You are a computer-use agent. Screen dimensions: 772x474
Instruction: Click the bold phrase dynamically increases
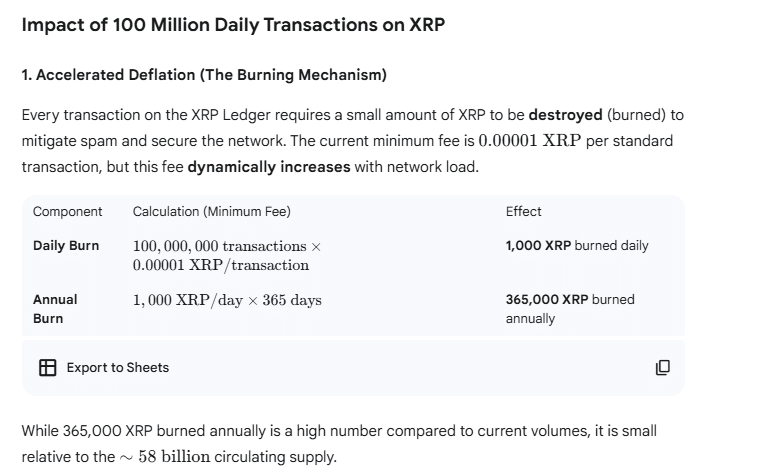(x=268, y=166)
